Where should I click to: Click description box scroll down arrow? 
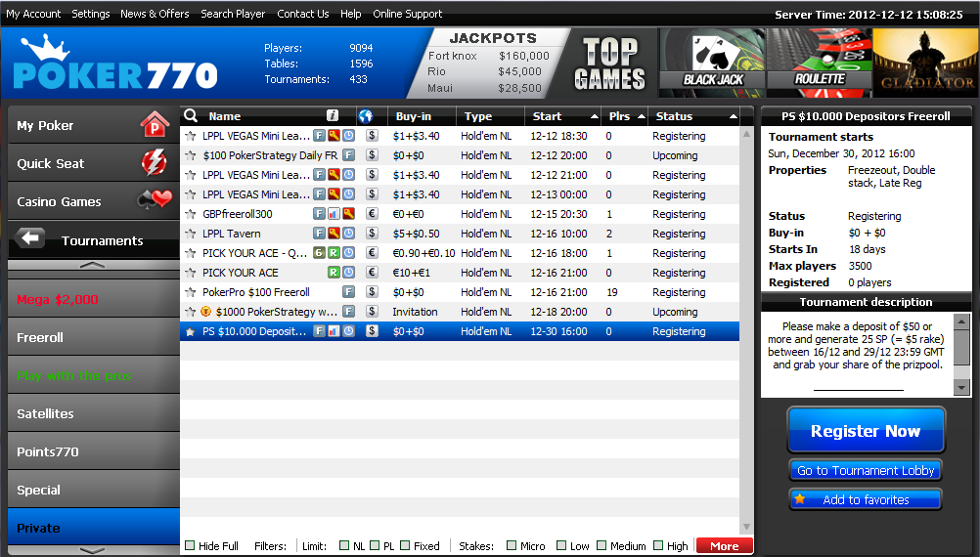[x=961, y=388]
